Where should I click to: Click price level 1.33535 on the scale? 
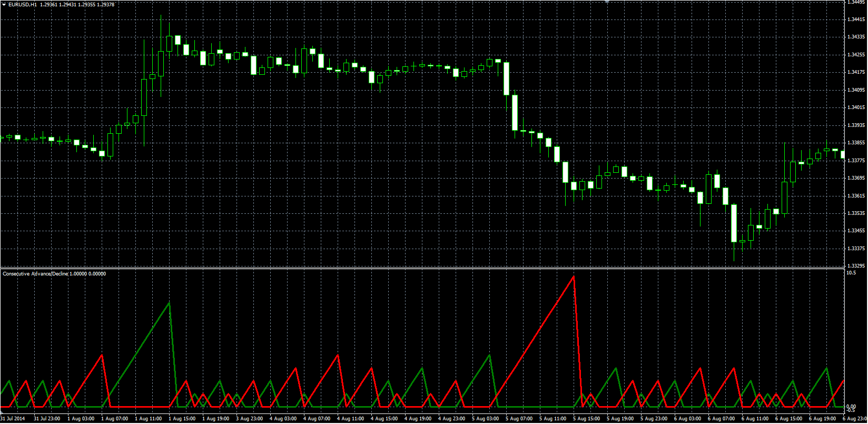pyautogui.click(x=856, y=213)
